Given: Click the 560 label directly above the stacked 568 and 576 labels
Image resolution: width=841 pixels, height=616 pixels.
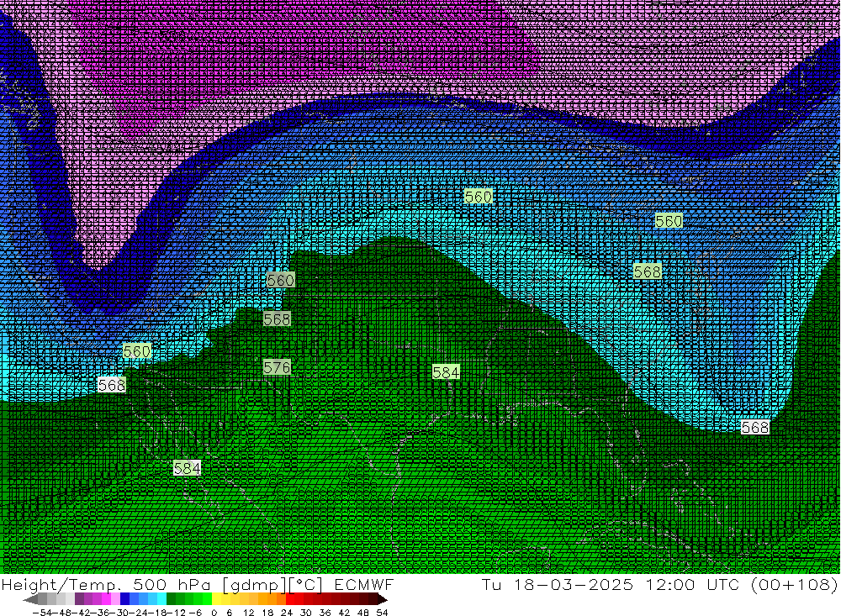Looking at the screenshot, I should pyautogui.click(x=280, y=280).
